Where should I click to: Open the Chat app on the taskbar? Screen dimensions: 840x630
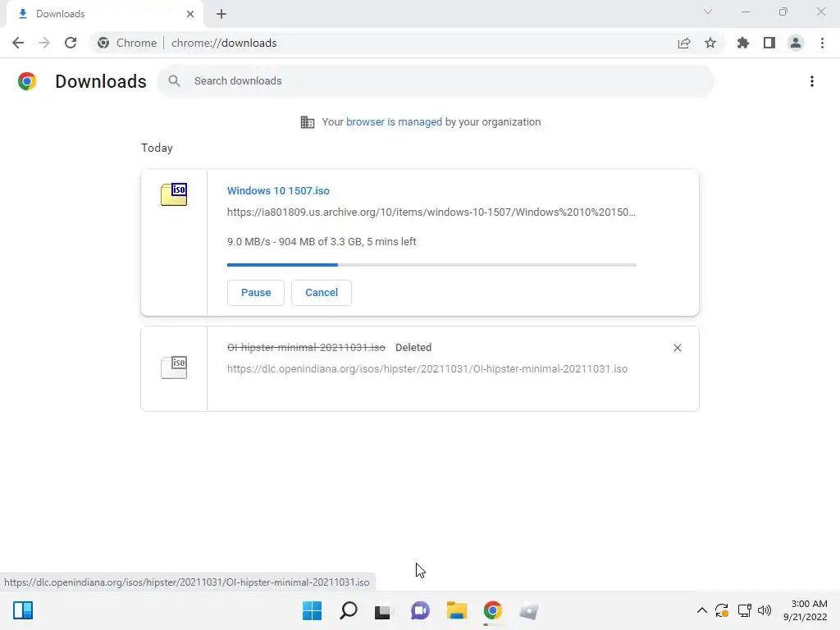(421, 610)
